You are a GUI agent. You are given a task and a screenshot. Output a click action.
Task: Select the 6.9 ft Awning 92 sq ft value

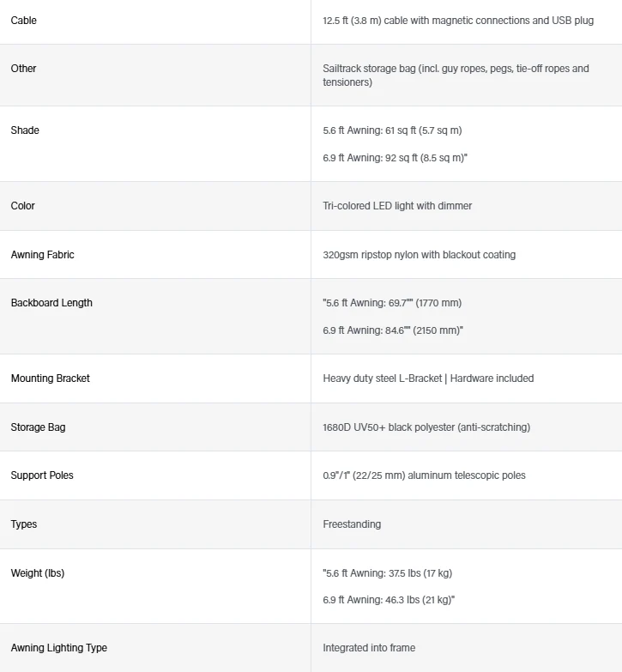click(395, 158)
